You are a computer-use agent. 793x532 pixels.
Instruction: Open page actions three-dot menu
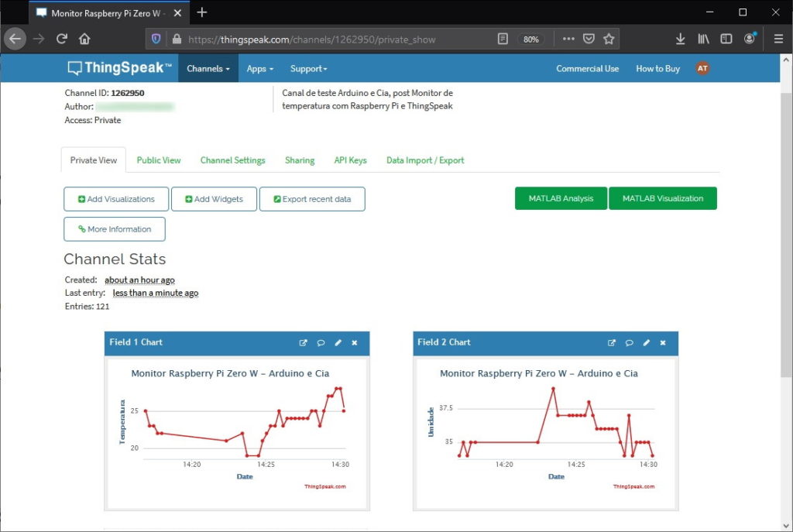(x=568, y=39)
